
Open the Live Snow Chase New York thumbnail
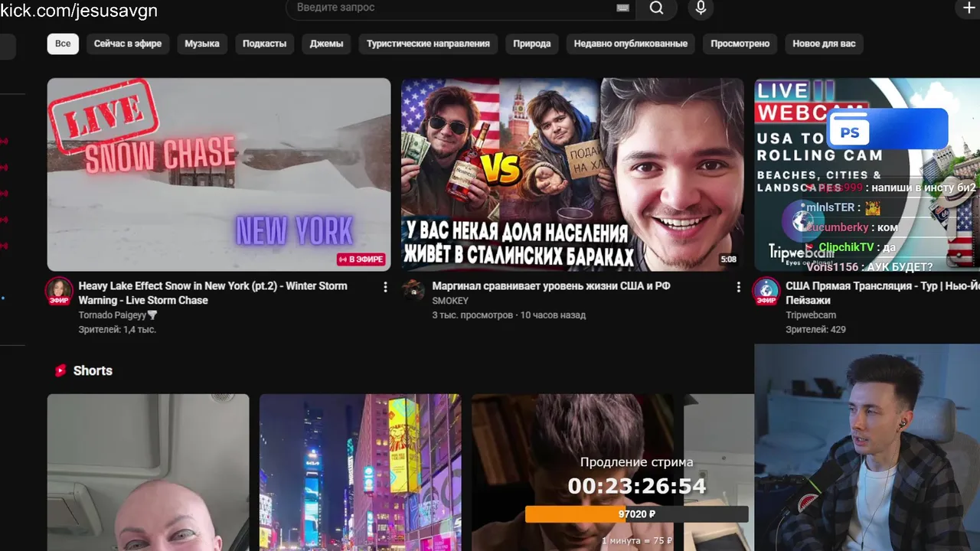coord(219,174)
